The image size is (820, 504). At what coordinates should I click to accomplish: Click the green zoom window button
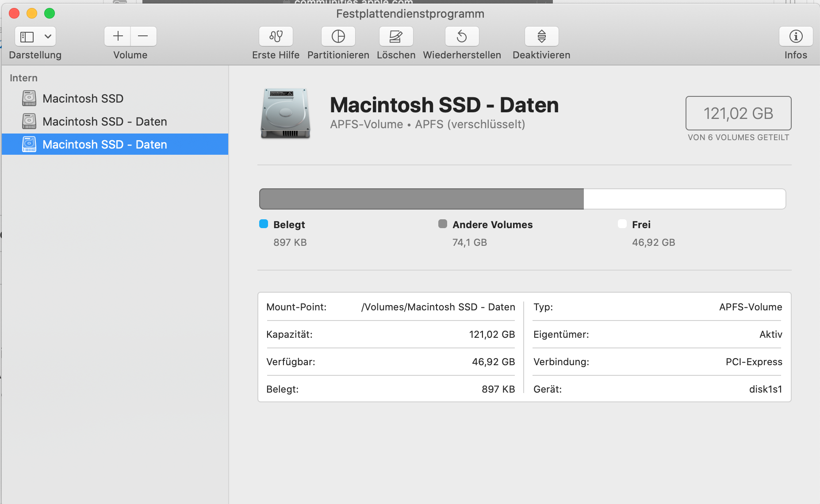(x=50, y=13)
